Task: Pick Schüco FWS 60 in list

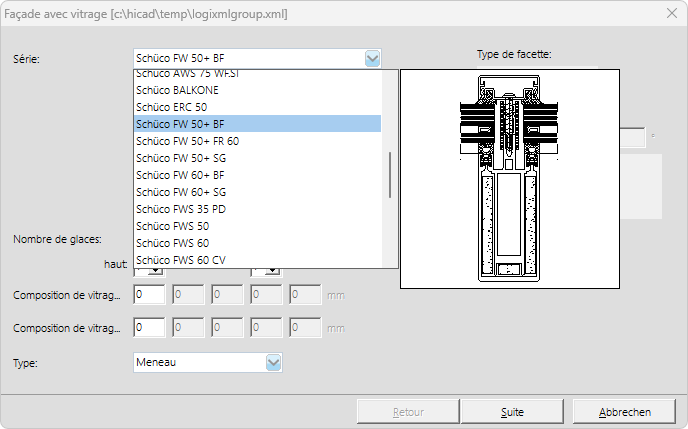Action: point(258,243)
